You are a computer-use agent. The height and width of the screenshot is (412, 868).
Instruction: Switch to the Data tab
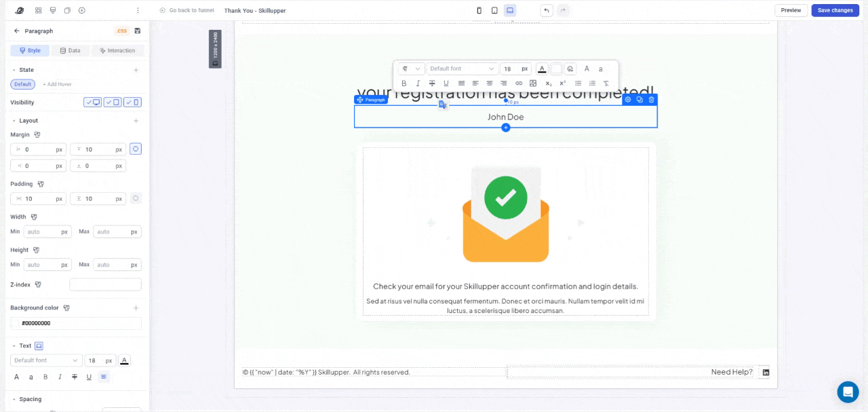coord(70,51)
